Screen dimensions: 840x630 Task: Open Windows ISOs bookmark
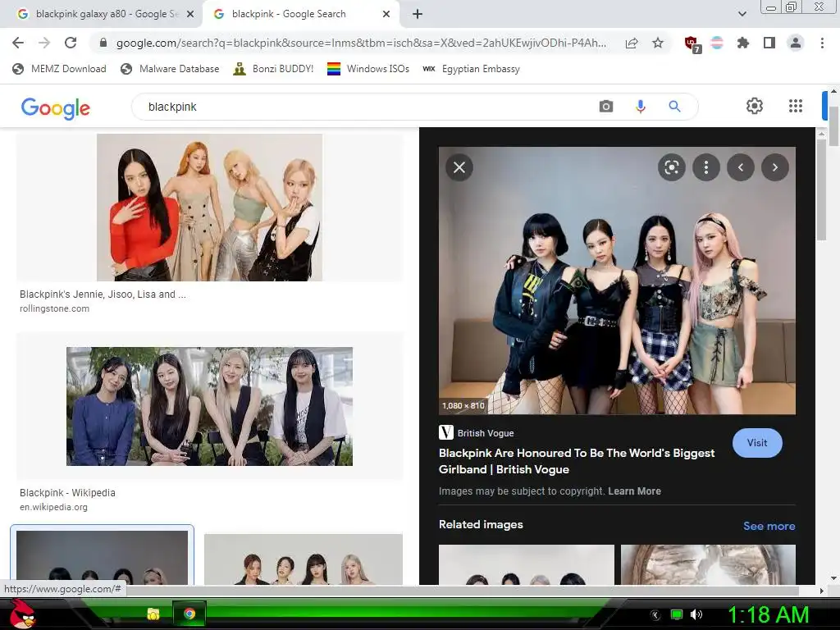click(368, 69)
